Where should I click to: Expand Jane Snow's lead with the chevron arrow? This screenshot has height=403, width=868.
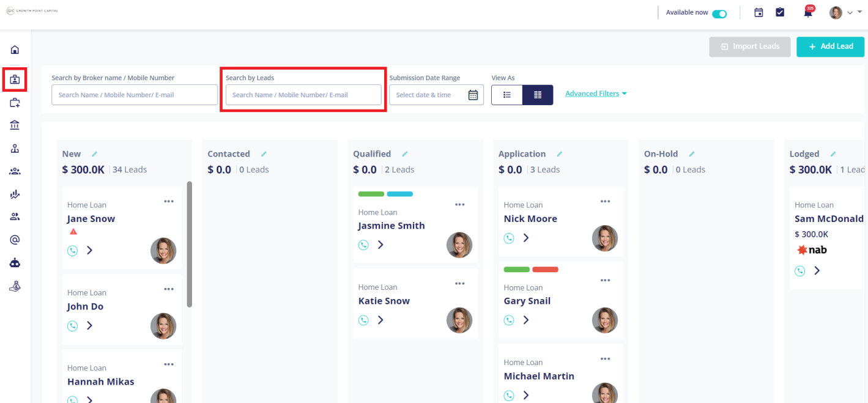click(x=89, y=250)
